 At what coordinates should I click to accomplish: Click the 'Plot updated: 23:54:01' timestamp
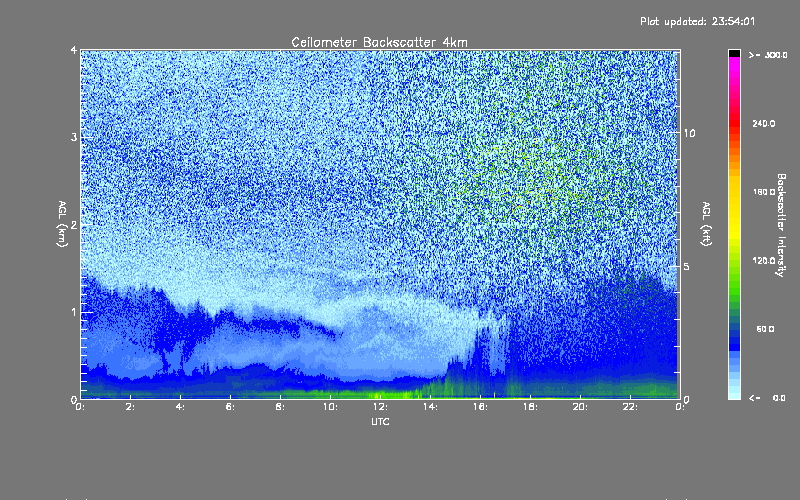(x=697, y=21)
